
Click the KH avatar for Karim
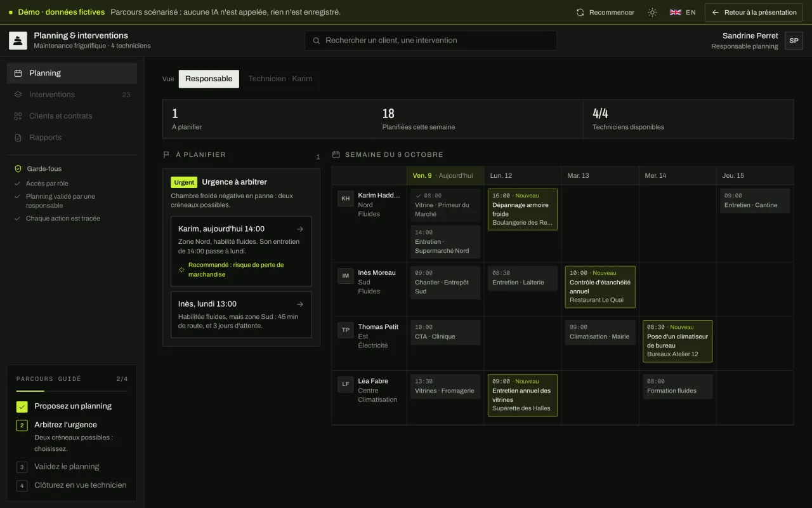(x=346, y=198)
